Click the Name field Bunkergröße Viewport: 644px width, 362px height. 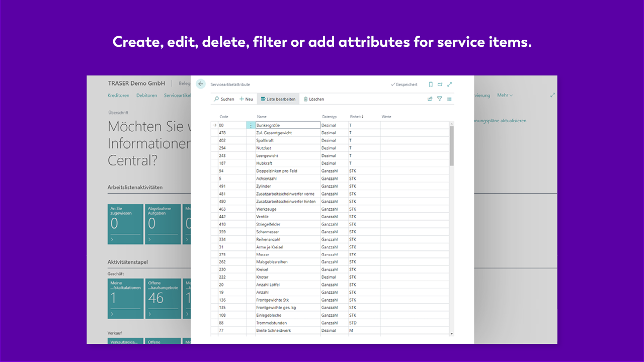click(x=288, y=125)
